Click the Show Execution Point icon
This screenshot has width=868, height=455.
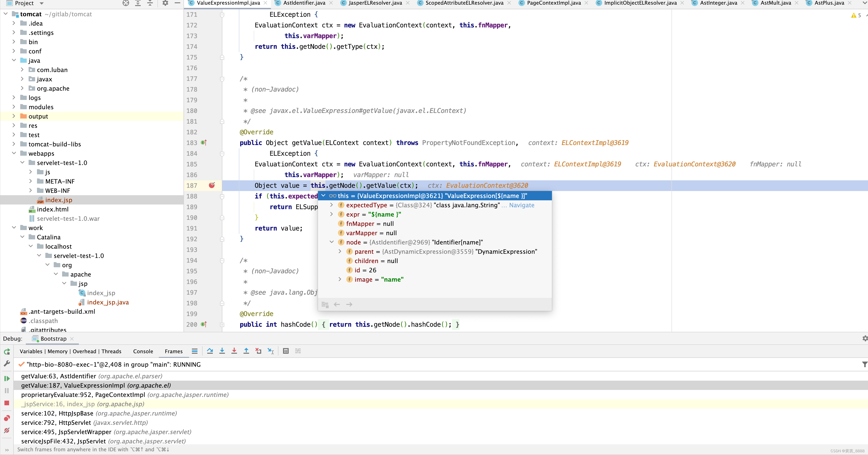tap(194, 351)
